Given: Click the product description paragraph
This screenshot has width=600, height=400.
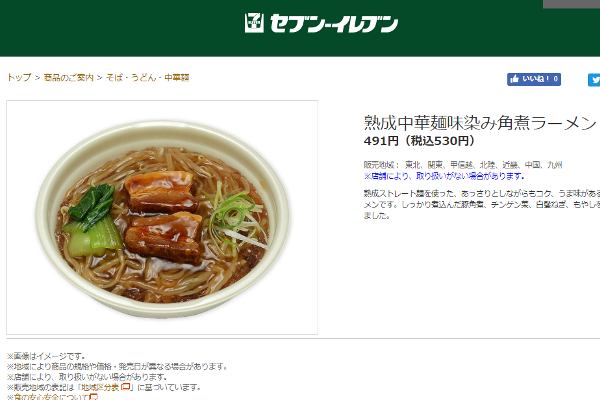Looking at the screenshot, I should [x=482, y=204].
